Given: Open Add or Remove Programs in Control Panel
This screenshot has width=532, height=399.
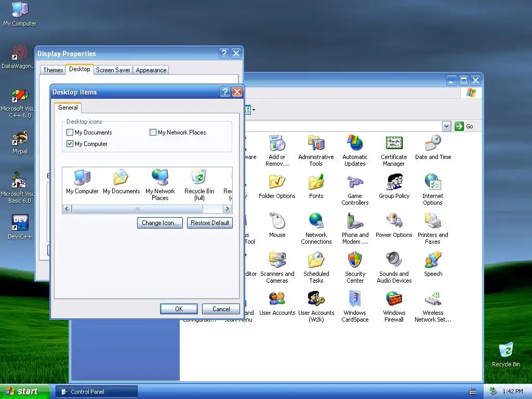Looking at the screenshot, I should pyautogui.click(x=277, y=151).
